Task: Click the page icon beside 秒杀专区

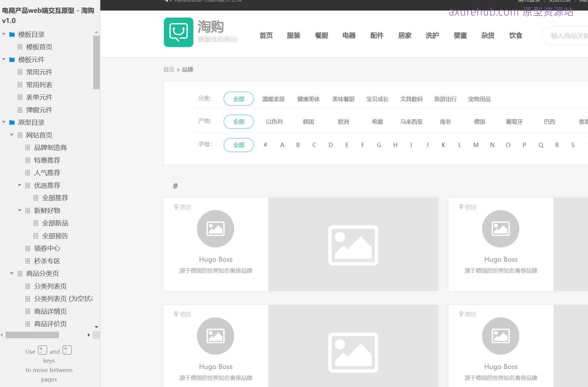Action: tap(28, 261)
